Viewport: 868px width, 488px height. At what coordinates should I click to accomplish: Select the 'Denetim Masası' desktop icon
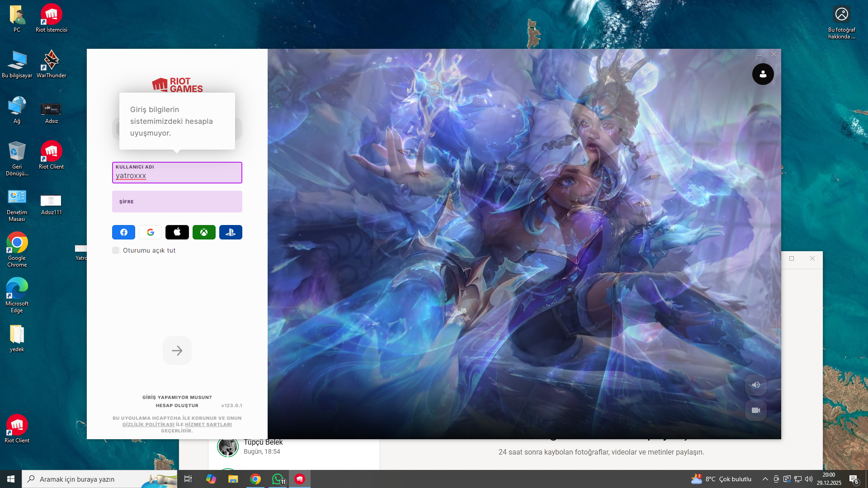[17, 205]
